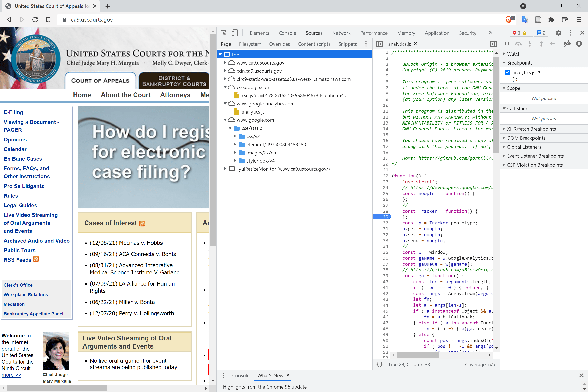Screen dimensions: 588x392
Task: Click the Brave Shields lion icon
Action: 509,20
